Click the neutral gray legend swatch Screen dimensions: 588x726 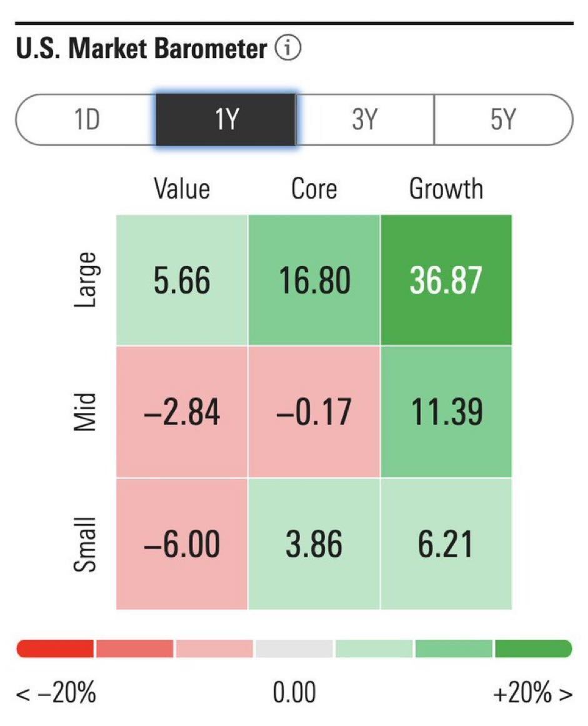coord(294,649)
